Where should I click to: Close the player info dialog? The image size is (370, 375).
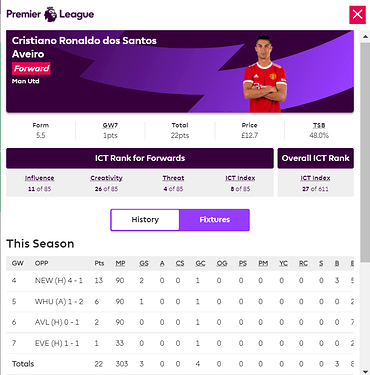(357, 15)
